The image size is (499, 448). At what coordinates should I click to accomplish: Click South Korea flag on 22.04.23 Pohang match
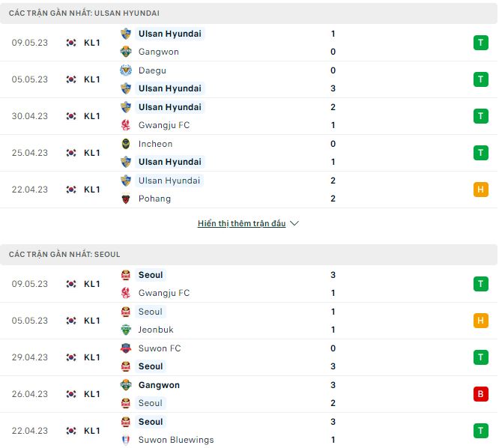click(71, 190)
